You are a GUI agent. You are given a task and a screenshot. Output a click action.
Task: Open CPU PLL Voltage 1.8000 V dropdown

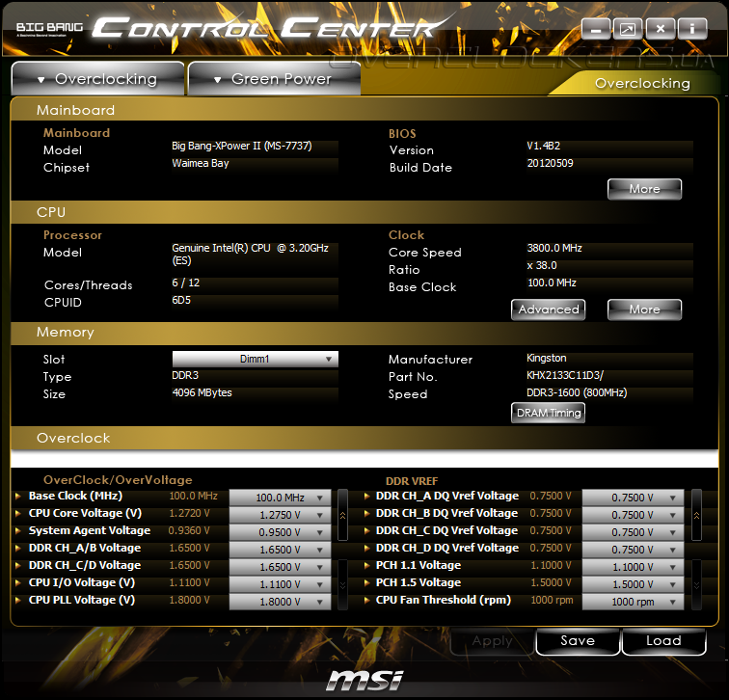[x=280, y=602]
